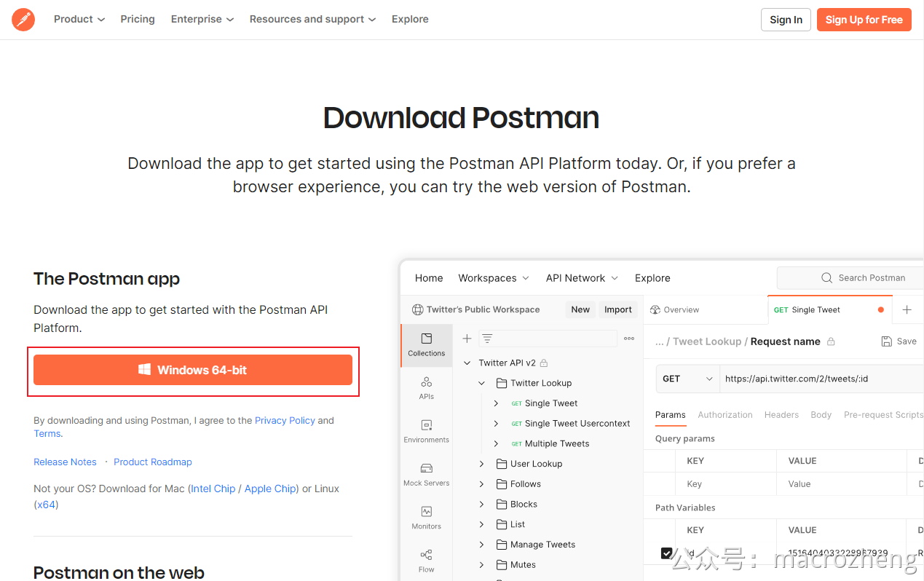
Task: Open the Terms link
Action: pos(47,433)
